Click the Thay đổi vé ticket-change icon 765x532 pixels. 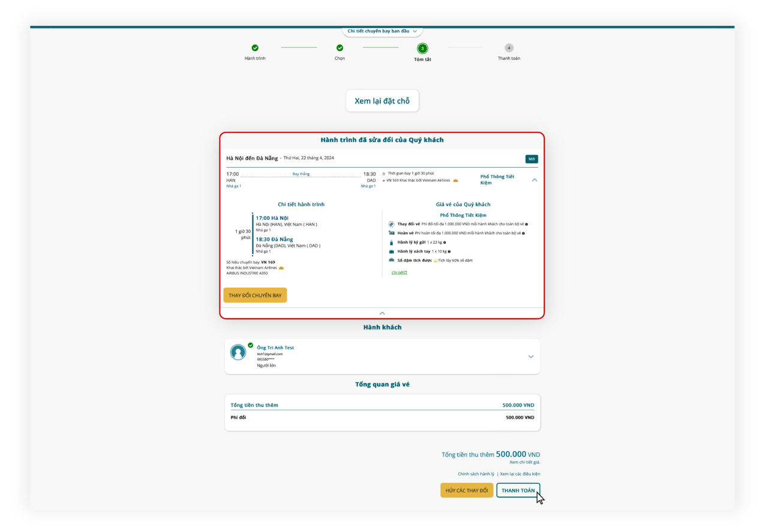point(391,224)
